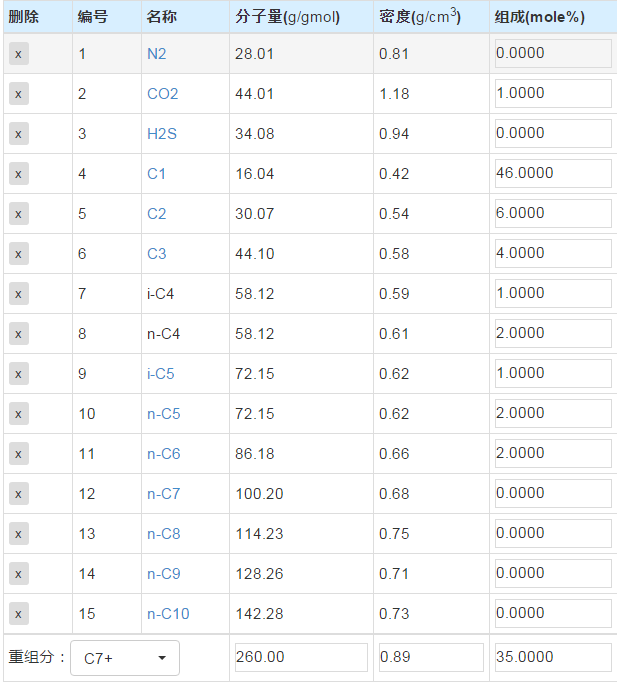Remove the i-C4 row using x
The height and width of the screenshot is (683, 617).
pos(19,294)
